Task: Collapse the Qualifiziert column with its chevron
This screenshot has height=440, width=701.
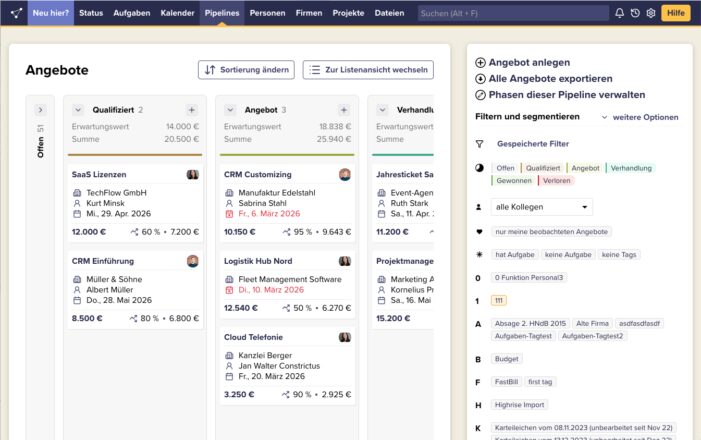Action: pyautogui.click(x=78, y=110)
